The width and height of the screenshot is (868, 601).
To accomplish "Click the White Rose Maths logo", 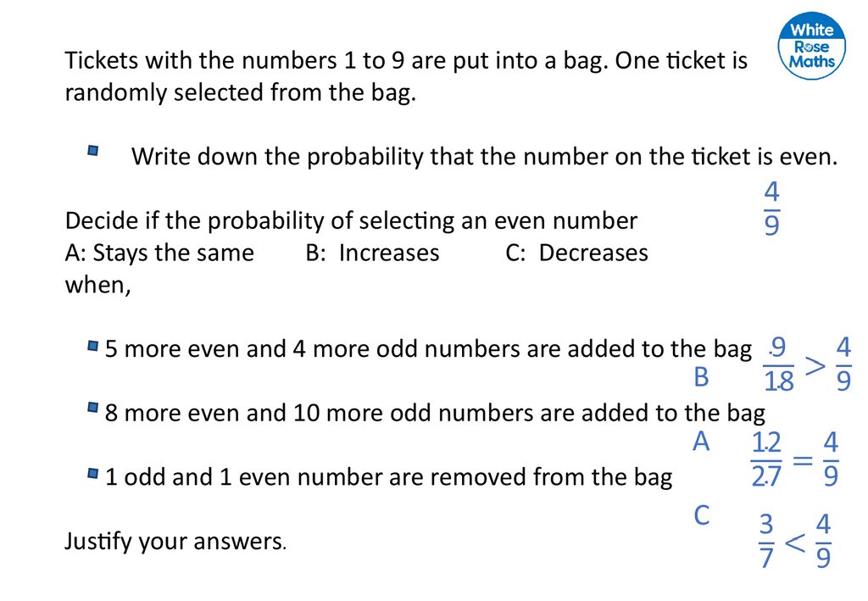I will tap(811, 47).
